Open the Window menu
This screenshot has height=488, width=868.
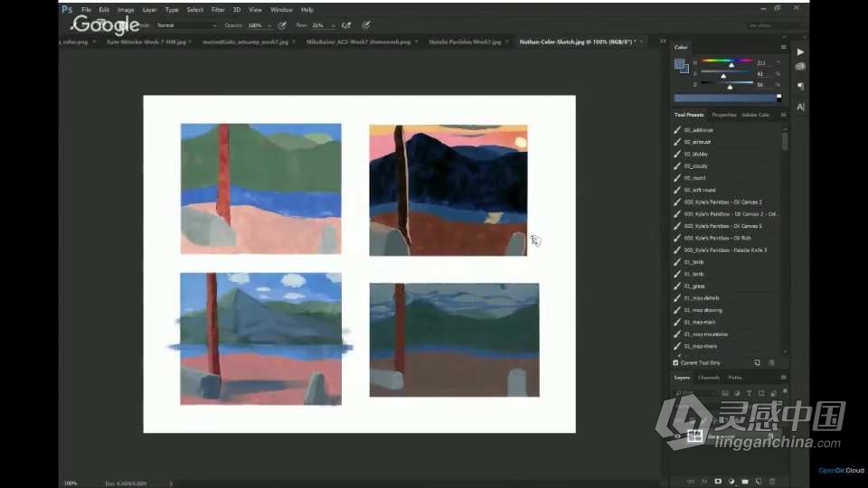(281, 10)
